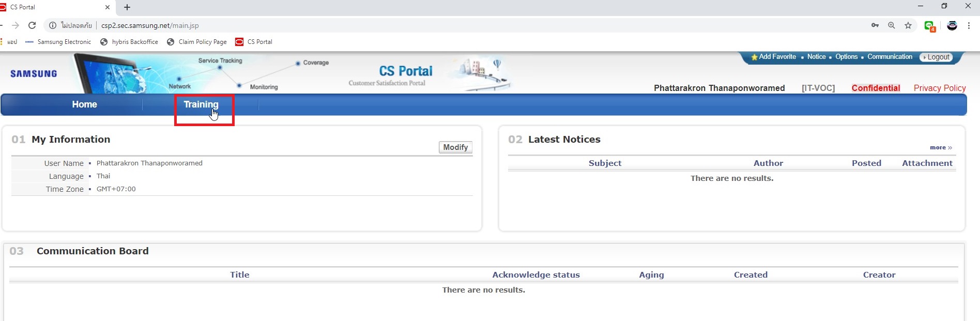Screen dimensions: 980x321
Task: Click the Posted column header
Action: point(866,163)
